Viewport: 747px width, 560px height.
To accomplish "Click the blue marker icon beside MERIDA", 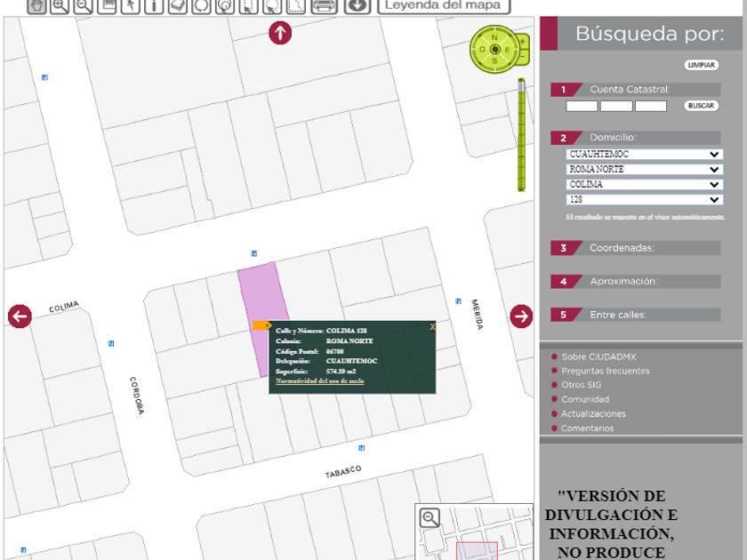I will 458,301.
